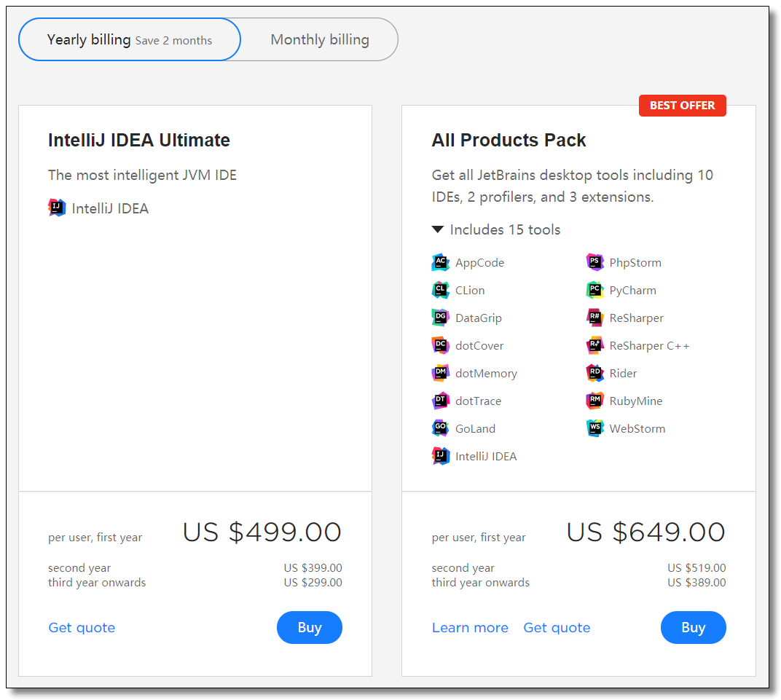
Task: Click the RubyMine product icon
Action: (594, 401)
